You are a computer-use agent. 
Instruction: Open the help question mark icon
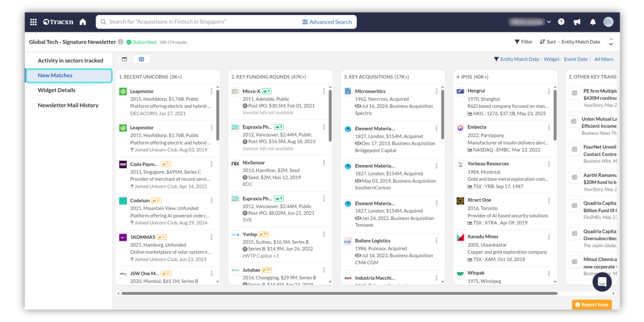pos(561,22)
